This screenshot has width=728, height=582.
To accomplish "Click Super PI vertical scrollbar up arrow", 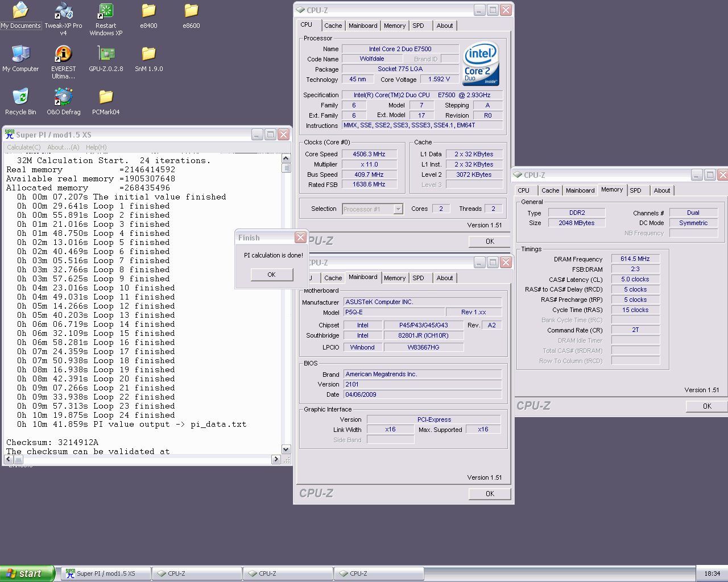I will pos(286,159).
